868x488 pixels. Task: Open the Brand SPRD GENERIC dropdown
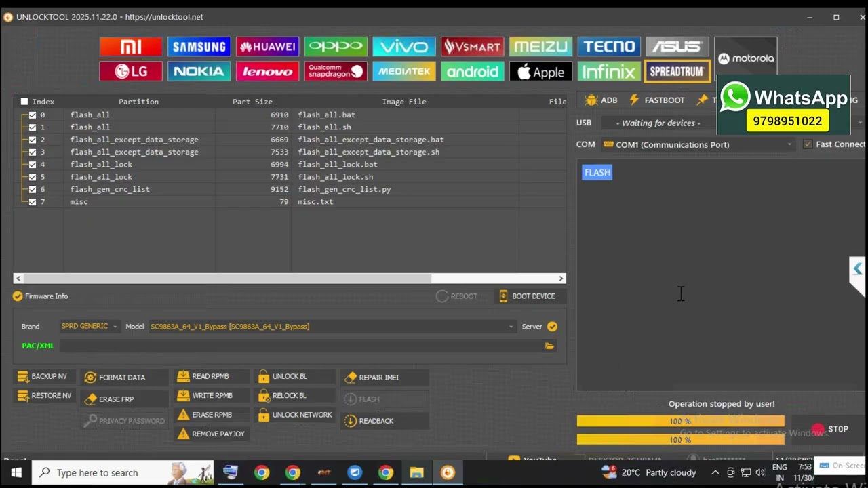90,327
